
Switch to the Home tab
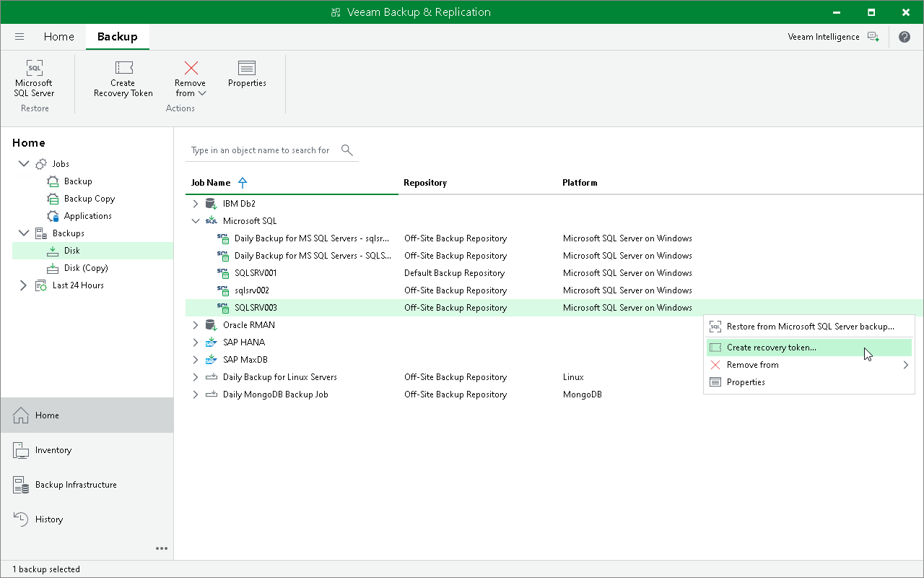tap(59, 37)
